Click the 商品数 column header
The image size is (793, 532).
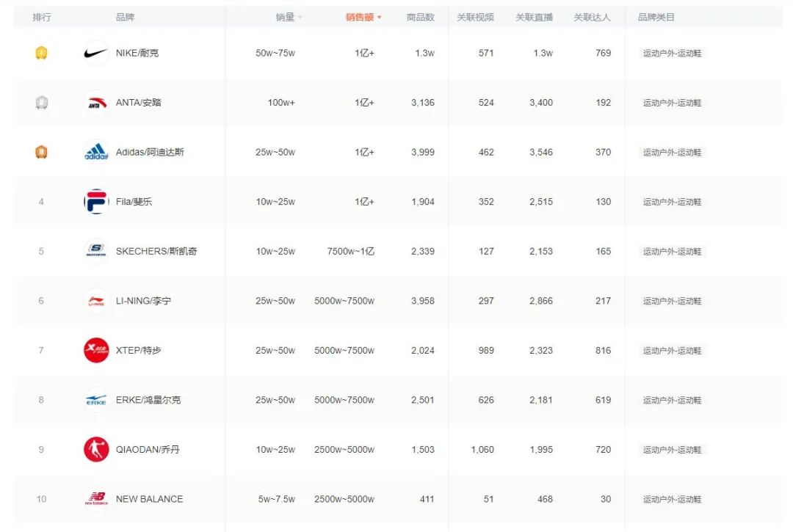[423, 16]
